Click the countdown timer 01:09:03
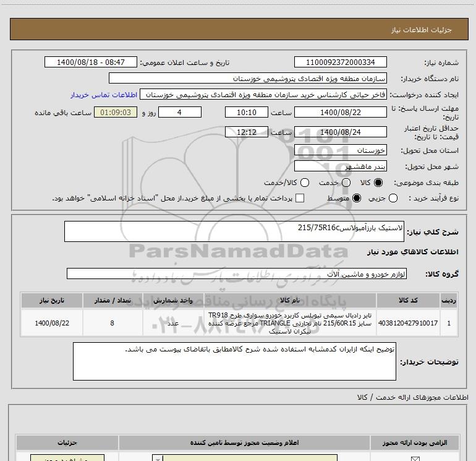The image size is (476, 461). [x=116, y=112]
